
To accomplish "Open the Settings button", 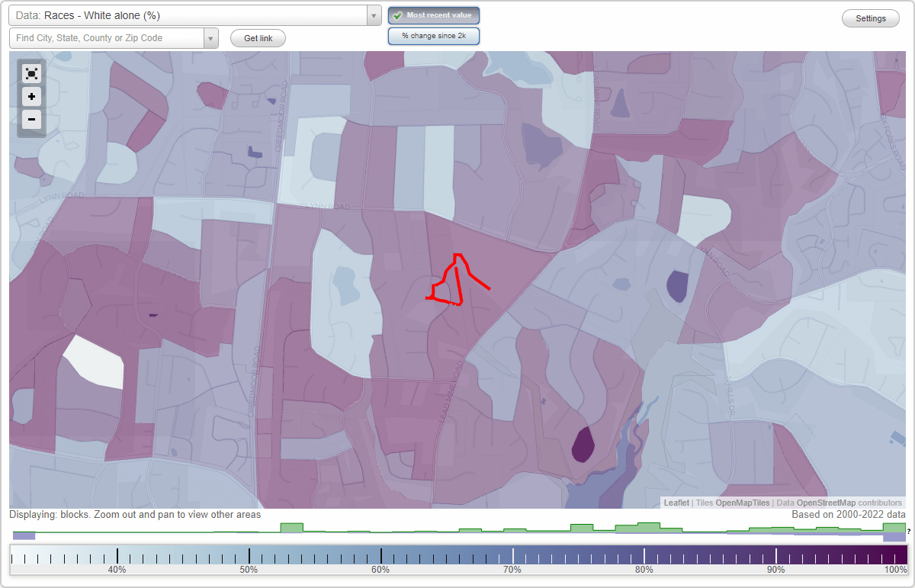I will [x=871, y=19].
